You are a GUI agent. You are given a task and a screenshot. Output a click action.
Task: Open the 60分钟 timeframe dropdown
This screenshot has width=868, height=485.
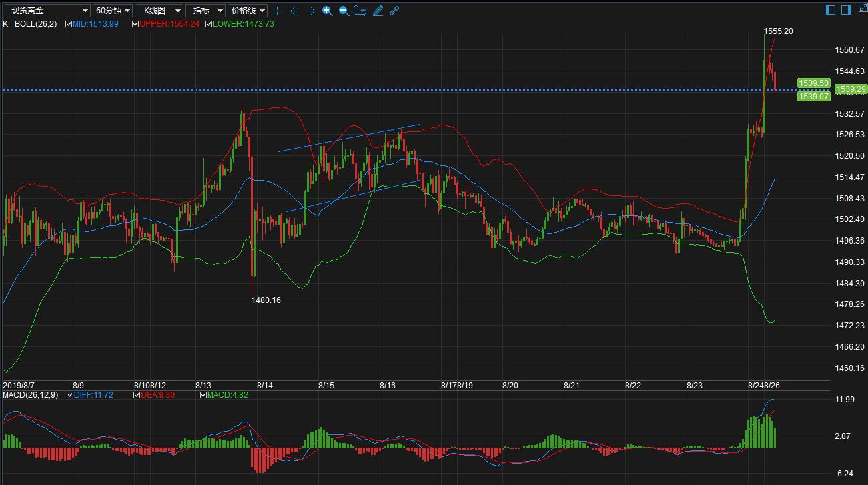pyautogui.click(x=113, y=11)
